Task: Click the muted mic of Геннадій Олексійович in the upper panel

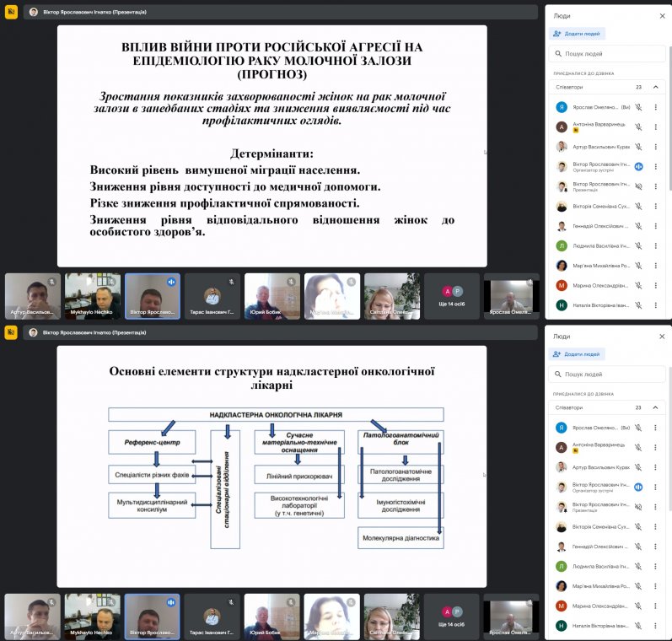Action: click(x=638, y=226)
